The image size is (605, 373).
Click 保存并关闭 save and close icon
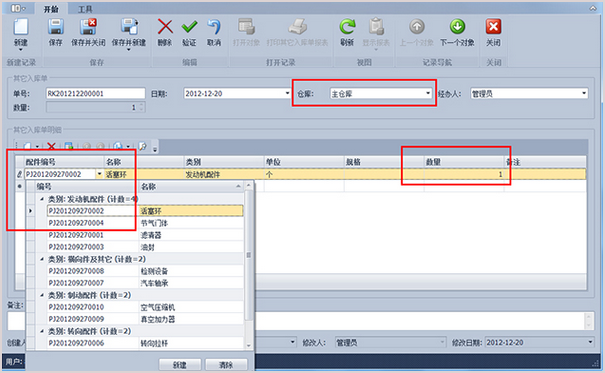(88, 27)
